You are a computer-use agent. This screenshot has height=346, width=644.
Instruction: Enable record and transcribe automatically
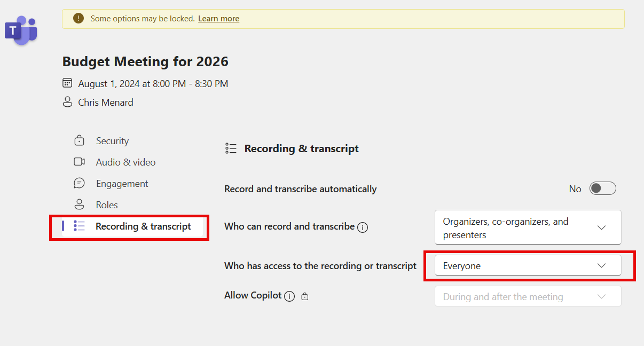(x=602, y=188)
